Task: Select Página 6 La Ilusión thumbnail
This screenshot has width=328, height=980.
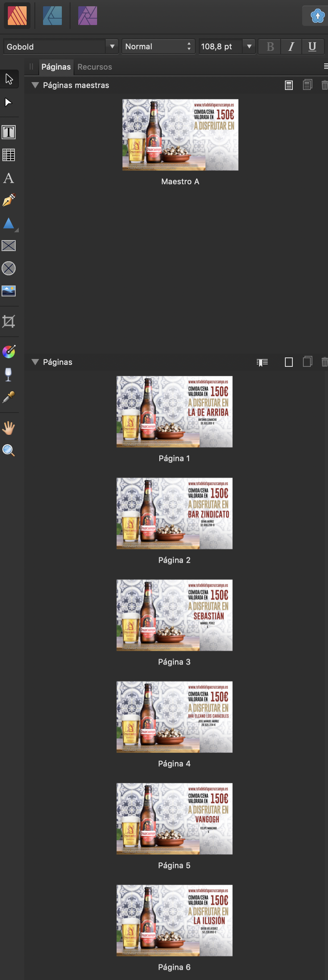Action: [175, 921]
